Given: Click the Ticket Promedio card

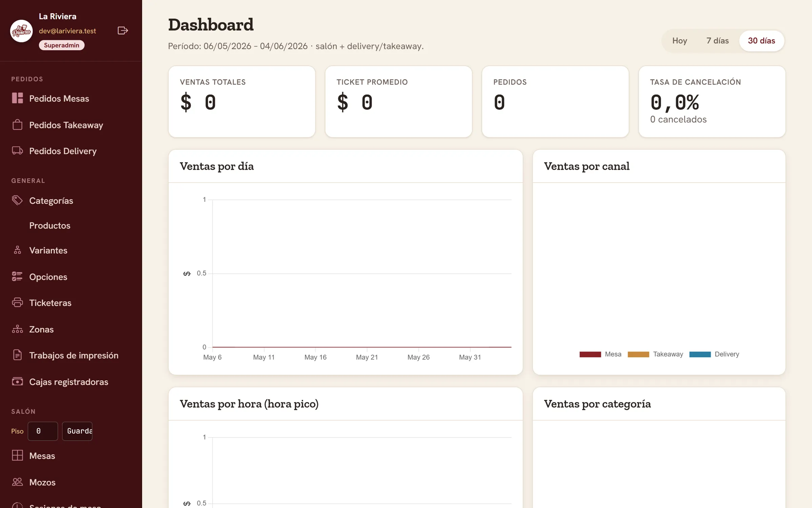Looking at the screenshot, I should pos(399,102).
